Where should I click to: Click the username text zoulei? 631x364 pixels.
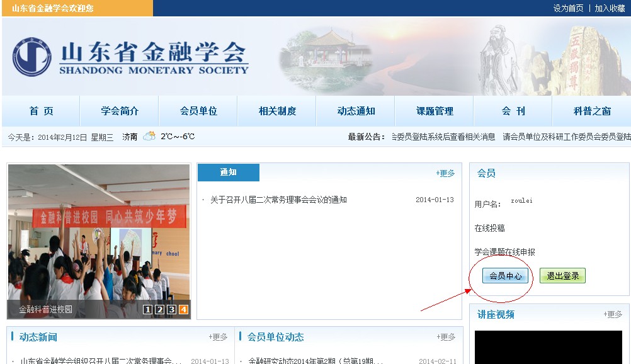pyautogui.click(x=521, y=200)
